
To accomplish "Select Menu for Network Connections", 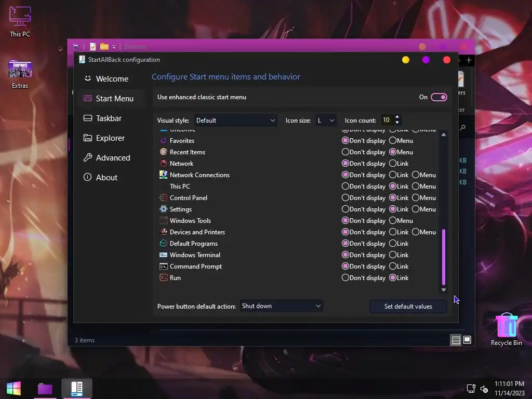I will tap(416, 175).
